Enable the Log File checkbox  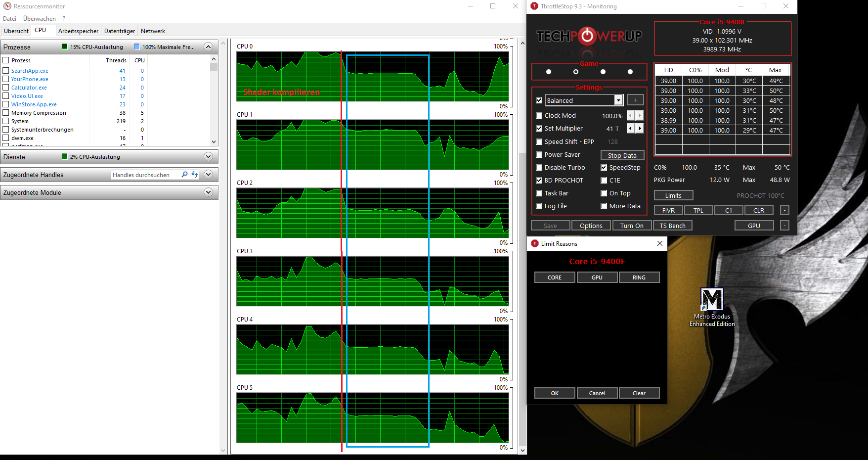click(x=539, y=206)
